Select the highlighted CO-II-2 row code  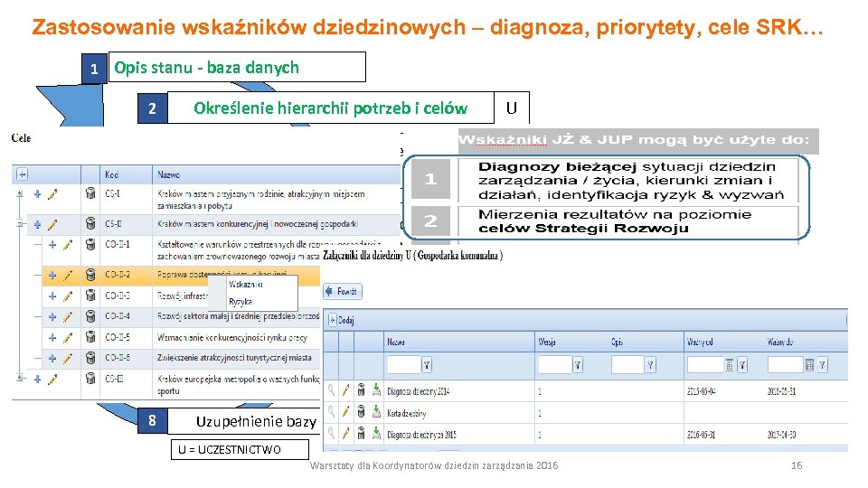point(118,275)
